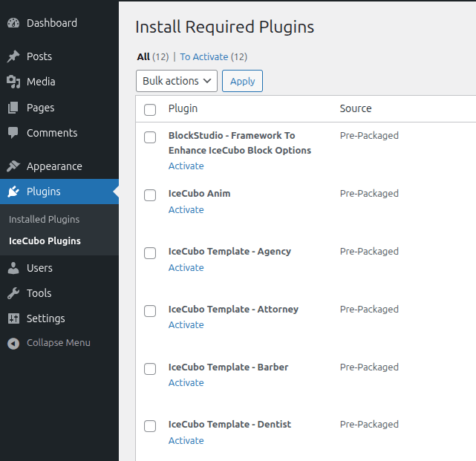476x461 pixels.
Task: Click the Plugins plug icon
Action: click(13, 192)
